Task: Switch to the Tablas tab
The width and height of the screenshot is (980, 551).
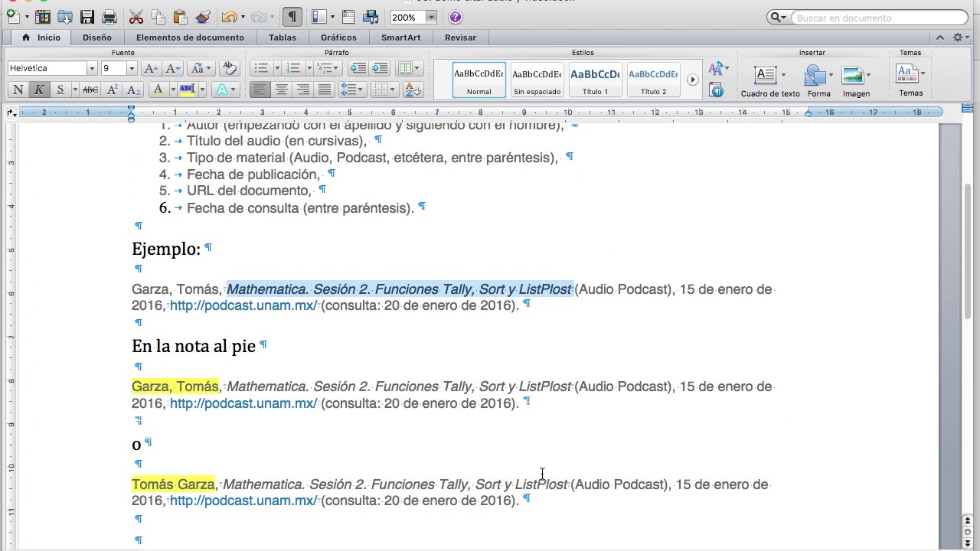Action: click(x=283, y=37)
